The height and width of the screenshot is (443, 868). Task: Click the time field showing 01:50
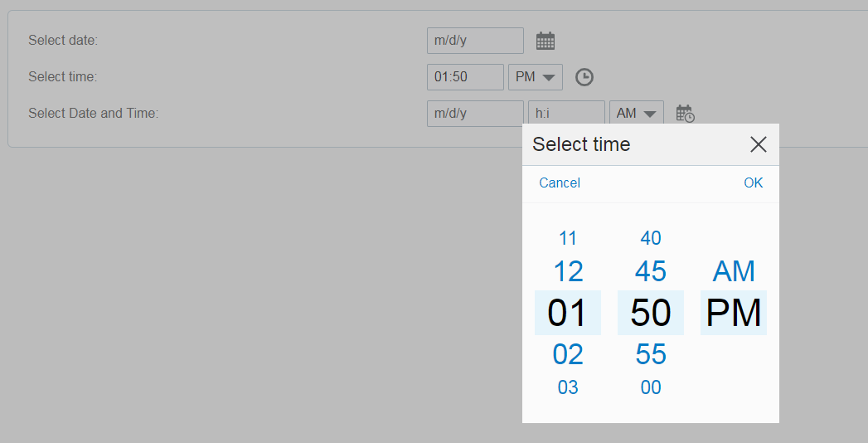coord(465,77)
